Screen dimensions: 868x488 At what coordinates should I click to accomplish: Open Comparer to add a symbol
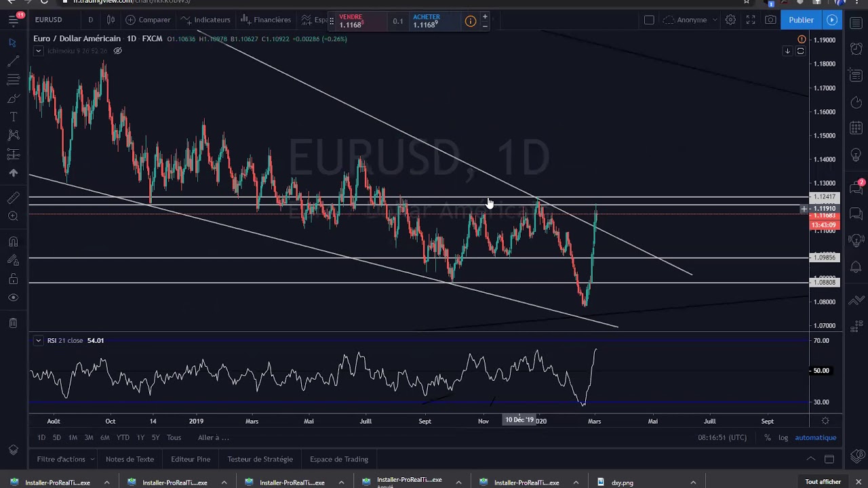pos(148,20)
